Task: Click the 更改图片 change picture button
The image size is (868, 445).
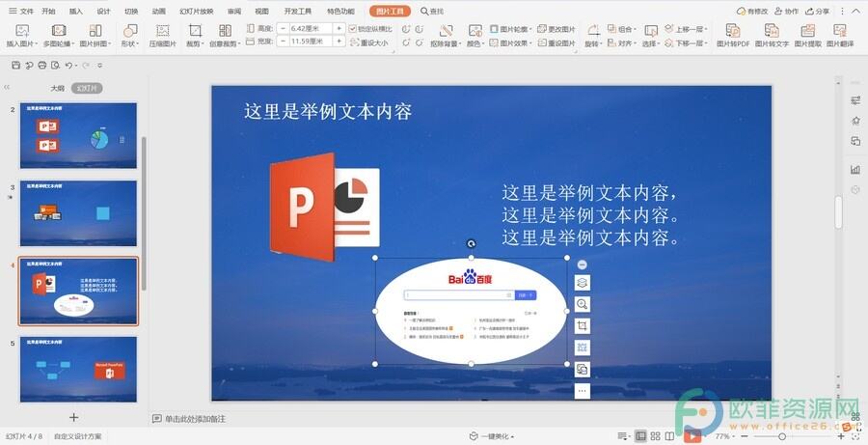Action: [556, 29]
